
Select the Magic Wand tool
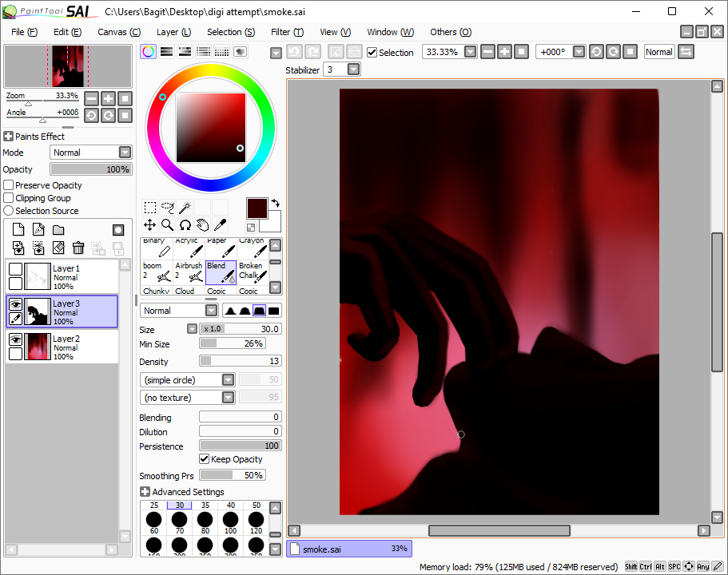pos(185,207)
